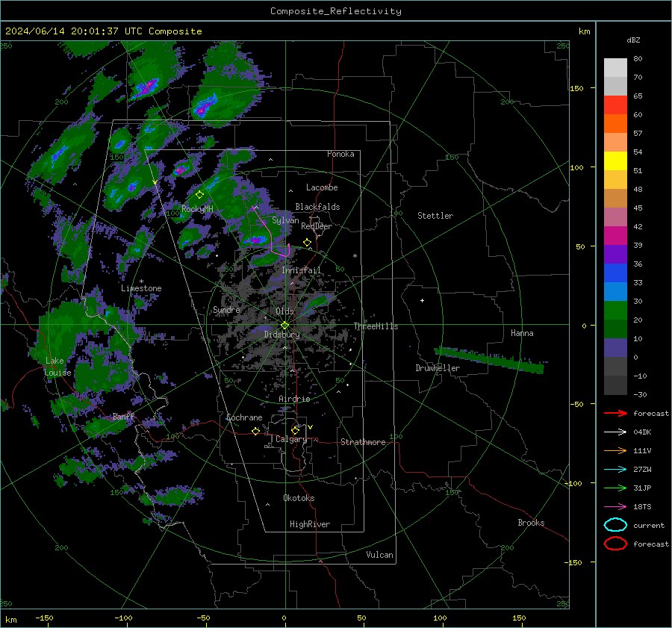The height and width of the screenshot is (628, 672).
Task: Click the Drumheller label
Action: click(438, 368)
